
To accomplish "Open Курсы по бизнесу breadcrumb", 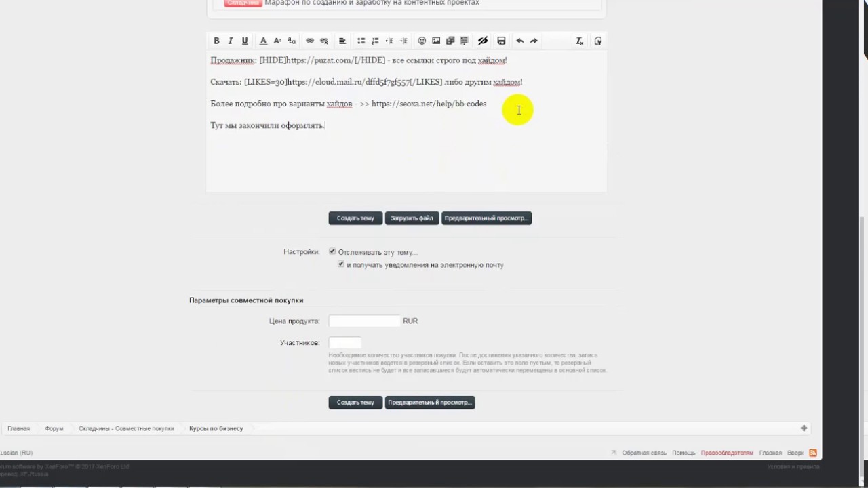I will point(216,428).
